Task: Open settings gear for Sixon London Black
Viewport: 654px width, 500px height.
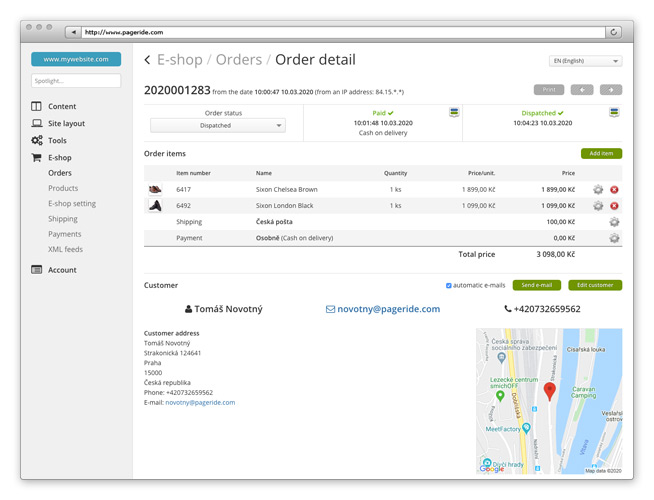Action: click(x=598, y=206)
